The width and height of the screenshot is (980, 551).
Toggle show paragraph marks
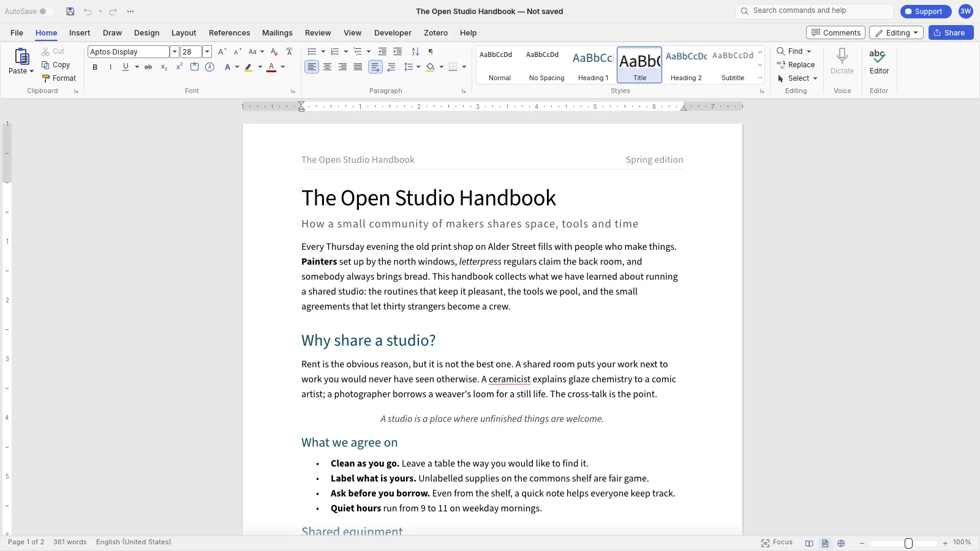click(431, 51)
